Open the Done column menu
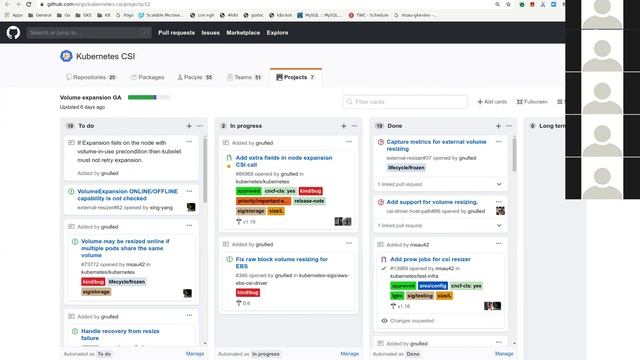Viewport: 640px width, 360px height. point(509,126)
